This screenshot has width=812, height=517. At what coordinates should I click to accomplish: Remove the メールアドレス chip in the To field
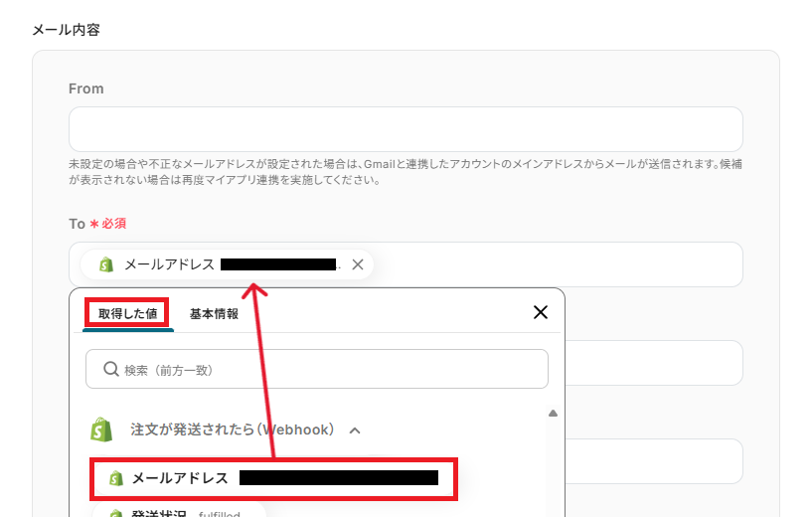[358, 264]
